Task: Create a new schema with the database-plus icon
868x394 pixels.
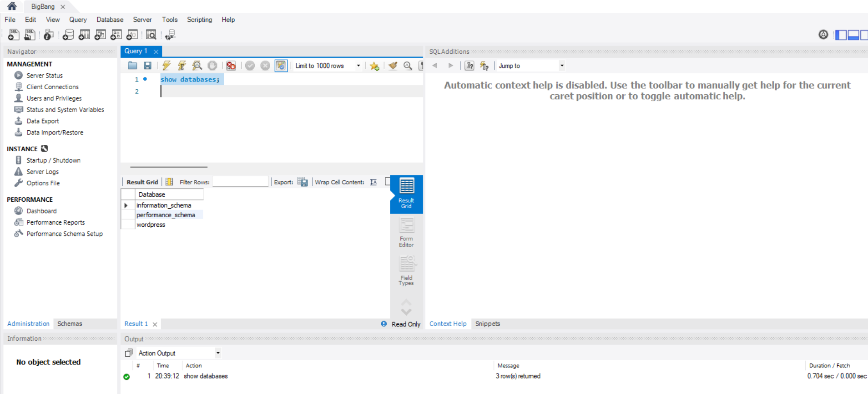Action: (x=68, y=35)
